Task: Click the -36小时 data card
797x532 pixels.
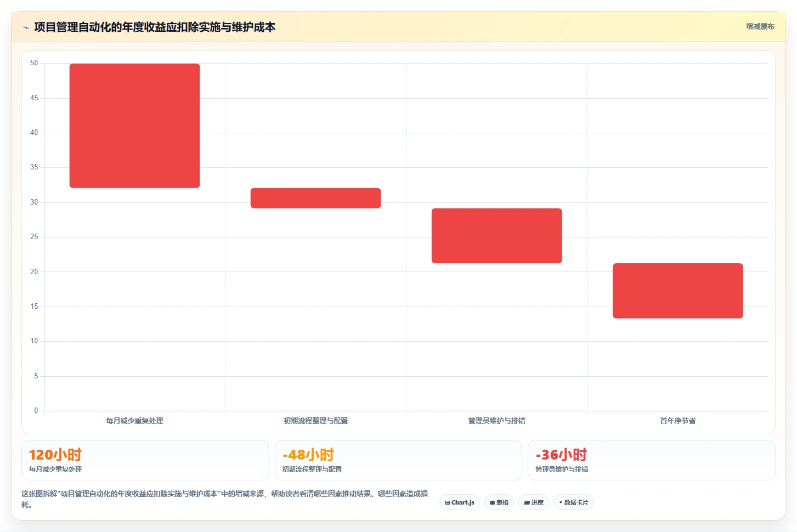Action: 651,460
